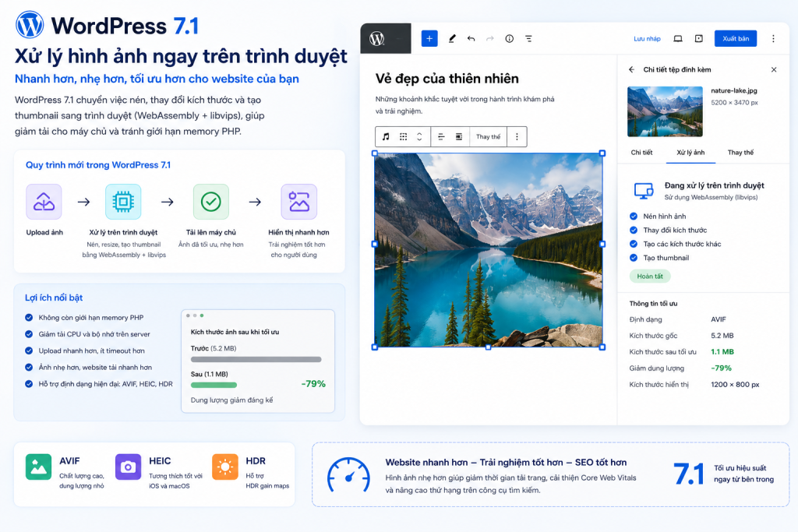Toggle the Thay đổi kích thước checkmark

[634, 230]
